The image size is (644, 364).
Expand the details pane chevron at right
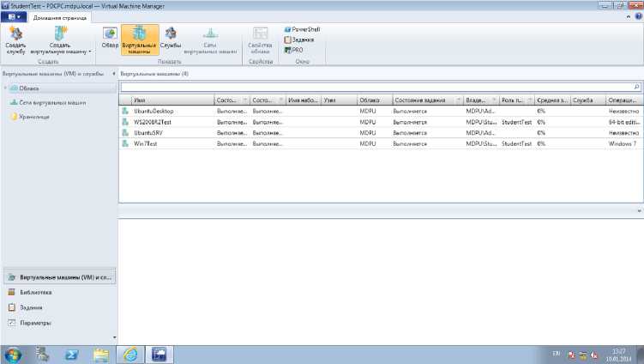[x=639, y=210]
